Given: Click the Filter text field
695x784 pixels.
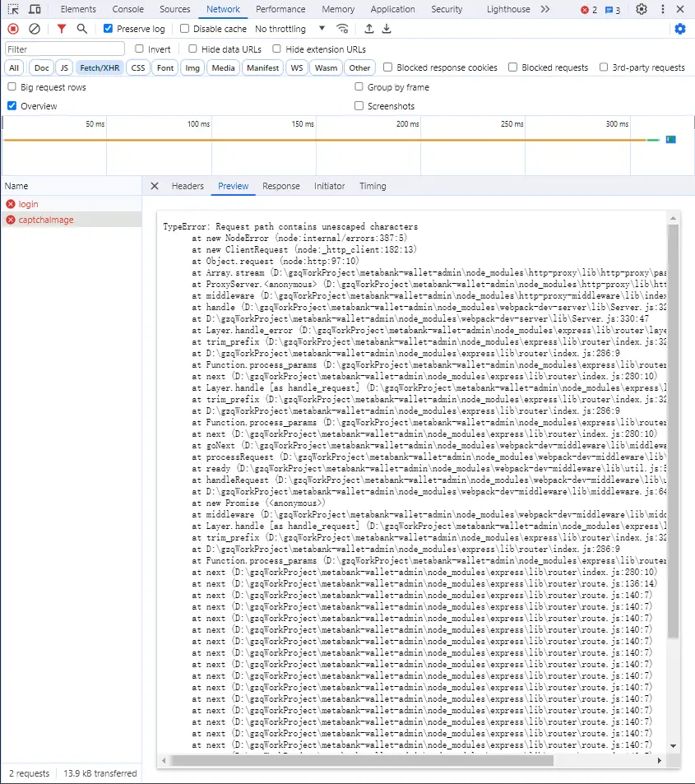Looking at the screenshot, I should coord(64,49).
